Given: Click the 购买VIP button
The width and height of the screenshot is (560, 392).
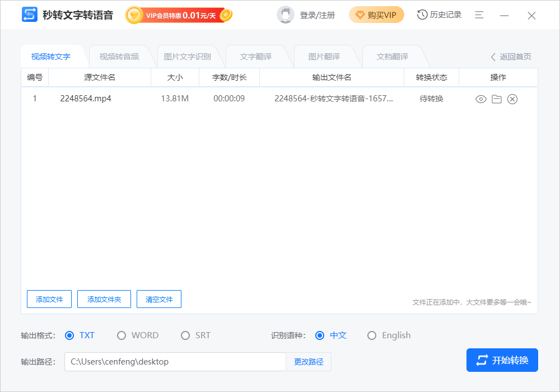Looking at the screenshot, I should pos(376,15).
